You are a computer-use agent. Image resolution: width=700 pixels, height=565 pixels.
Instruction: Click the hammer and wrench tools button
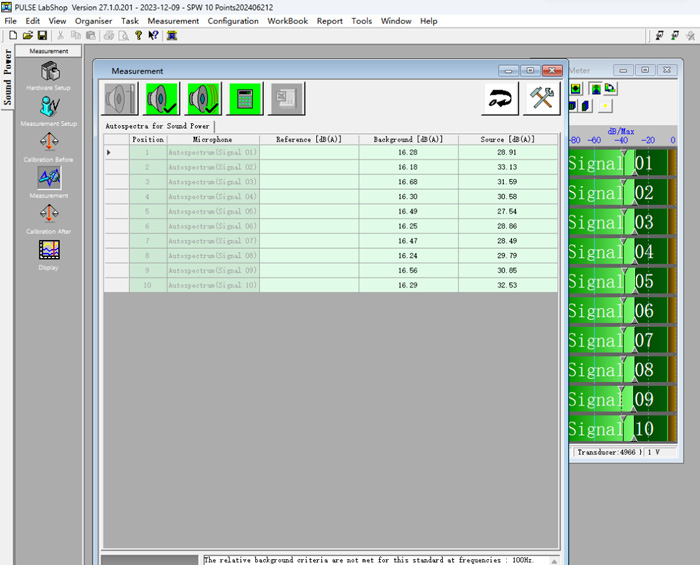[x=542, y=99]
